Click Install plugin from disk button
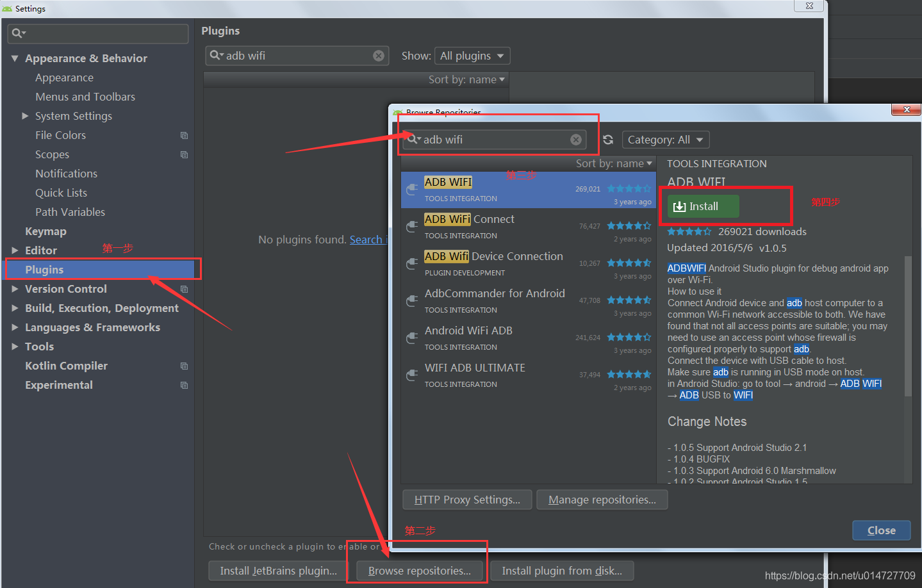 (562, 571)
